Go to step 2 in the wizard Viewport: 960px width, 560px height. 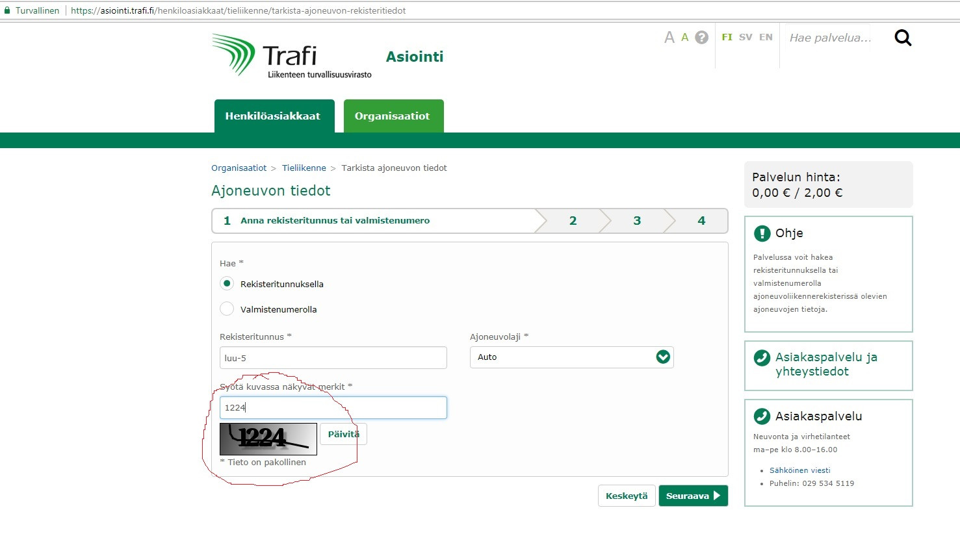click(x=573, y=221)
